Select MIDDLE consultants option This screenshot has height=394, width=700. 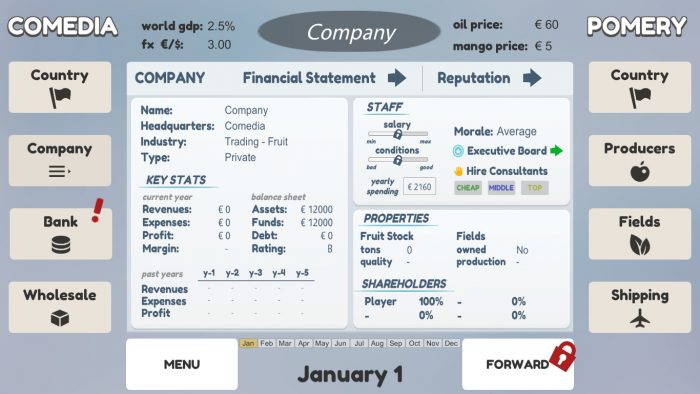[501, 188]
